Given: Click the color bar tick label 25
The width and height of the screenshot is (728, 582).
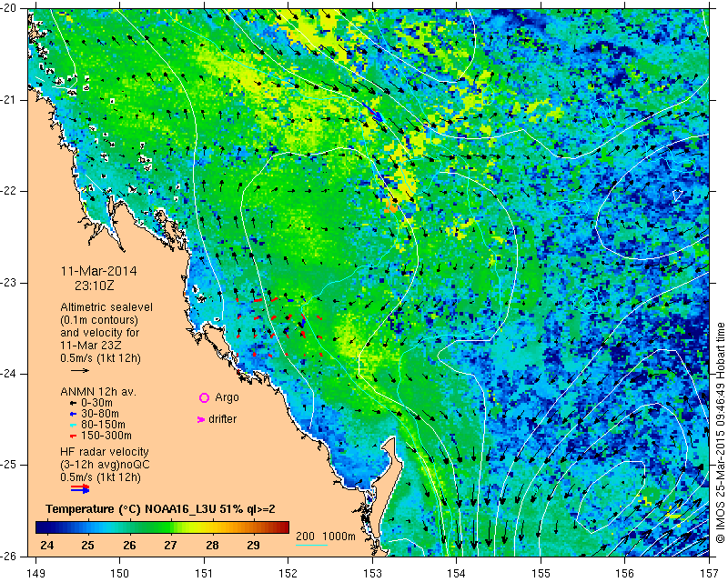Looking at the screenshot, I should pos(87,546).
